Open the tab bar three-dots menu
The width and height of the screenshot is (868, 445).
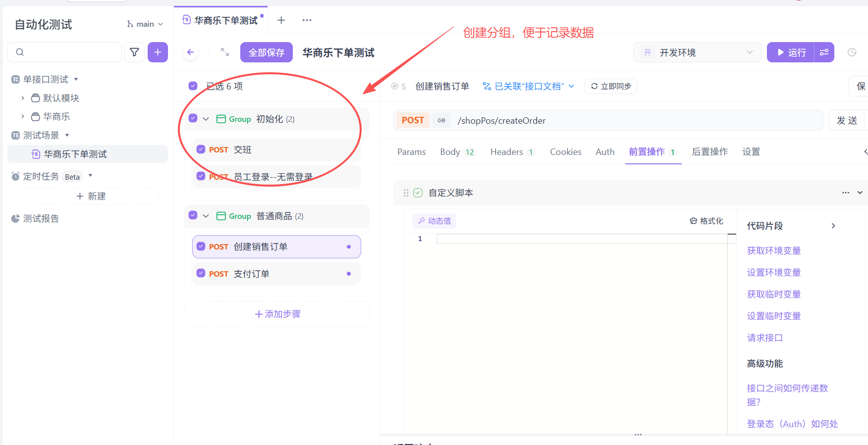coord(307,20)
